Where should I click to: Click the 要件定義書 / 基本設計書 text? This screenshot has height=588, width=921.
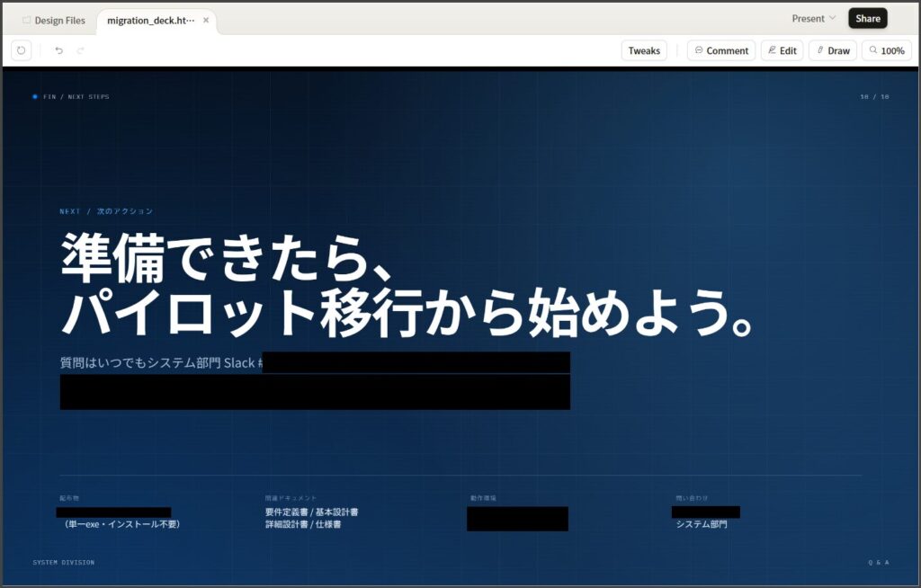pos(311,512)
